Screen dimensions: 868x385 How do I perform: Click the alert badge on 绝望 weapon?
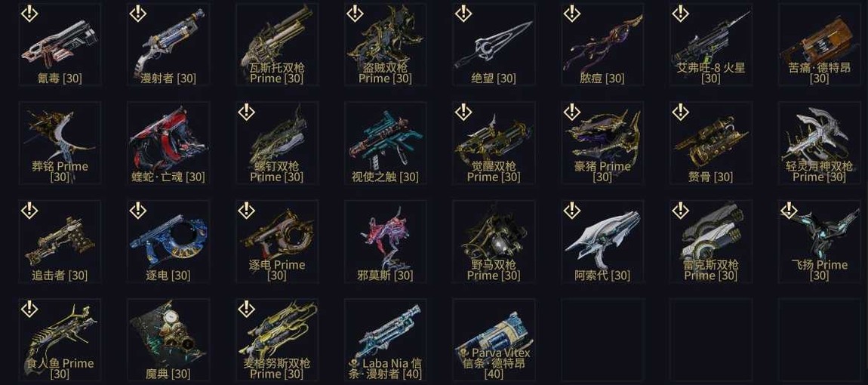tap(463, 14)
